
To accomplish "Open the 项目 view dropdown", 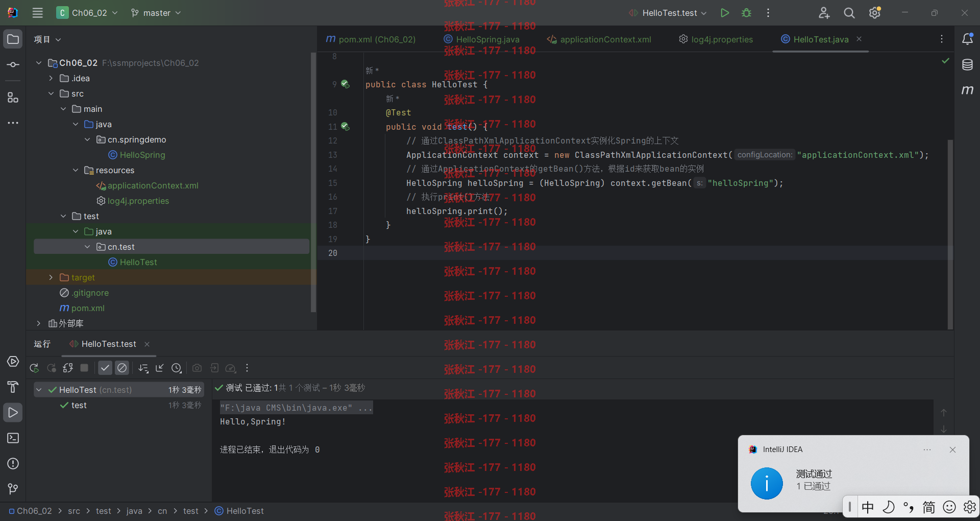I will click(47, 39).
